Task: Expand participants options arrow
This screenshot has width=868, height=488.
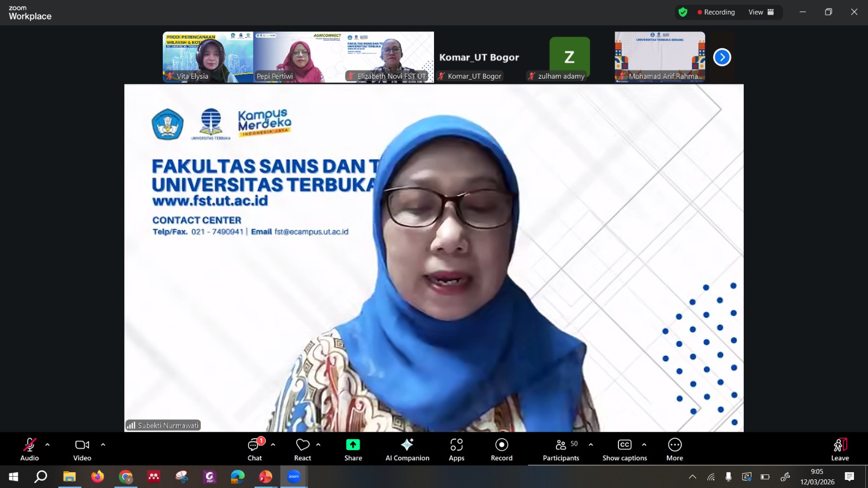Action: [x=591, y=445]
